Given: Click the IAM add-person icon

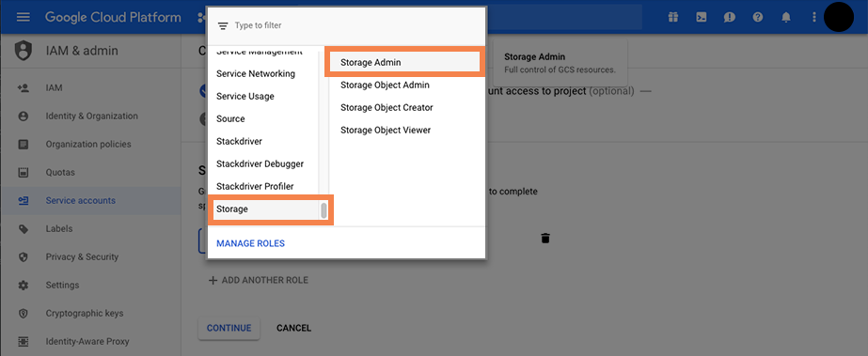Looking at the screenshot, I should [x=23, y=88].
